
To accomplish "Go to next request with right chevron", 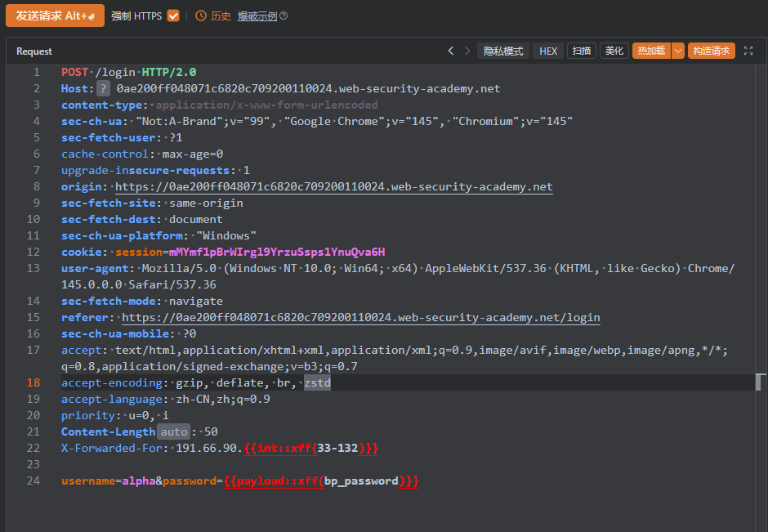I will (x=467, y=51).
